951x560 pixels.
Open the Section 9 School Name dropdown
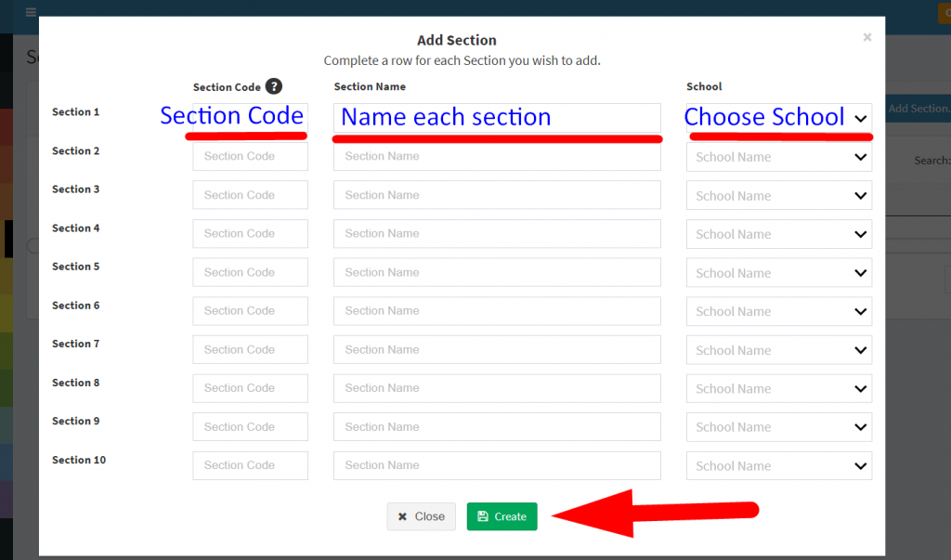(779, 427)
